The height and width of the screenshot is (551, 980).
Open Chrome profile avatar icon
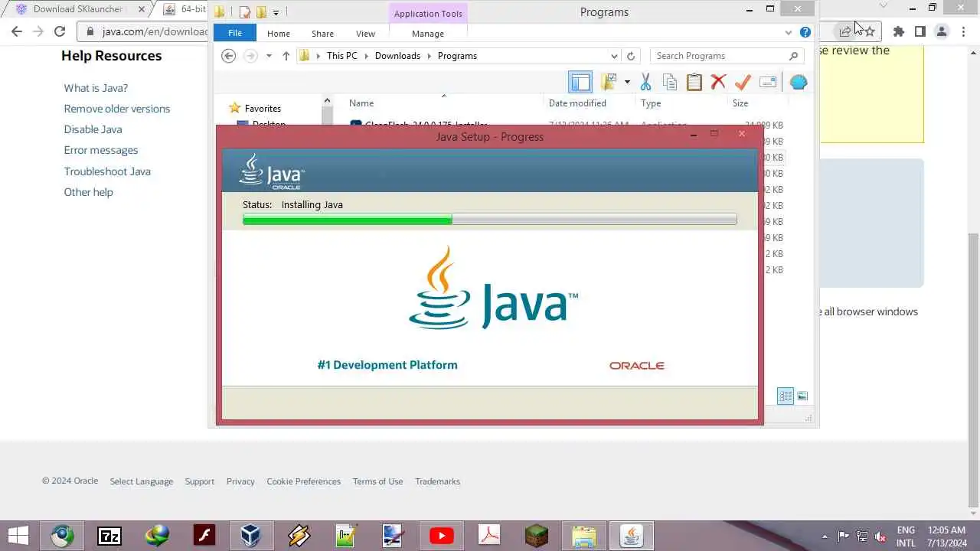tap(942, 31)
